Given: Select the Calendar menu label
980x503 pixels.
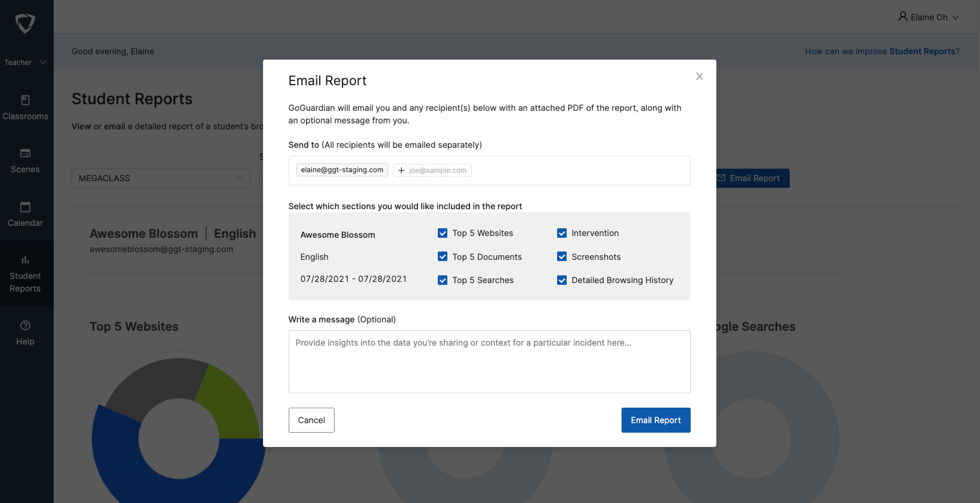Looking at the screenshot, I should [x=25, y=223].
